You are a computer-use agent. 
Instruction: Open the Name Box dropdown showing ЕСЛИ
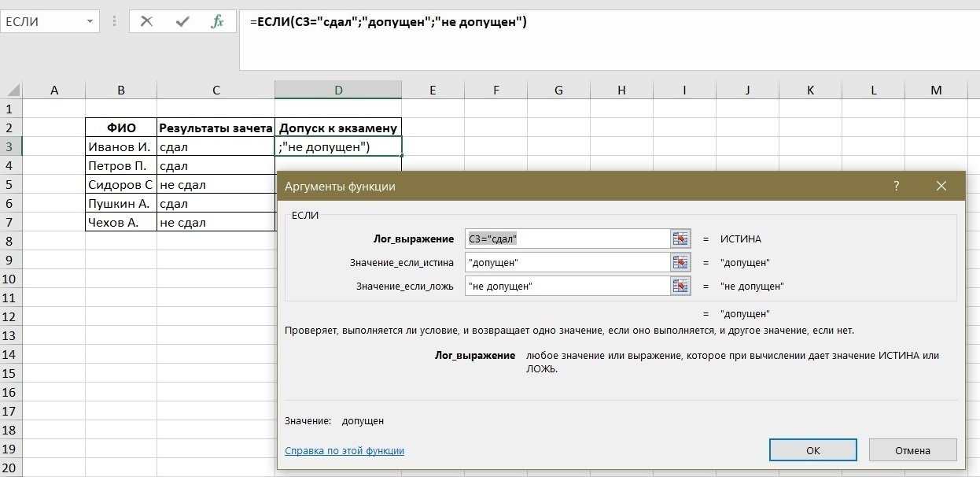click(x=89, y=21)
